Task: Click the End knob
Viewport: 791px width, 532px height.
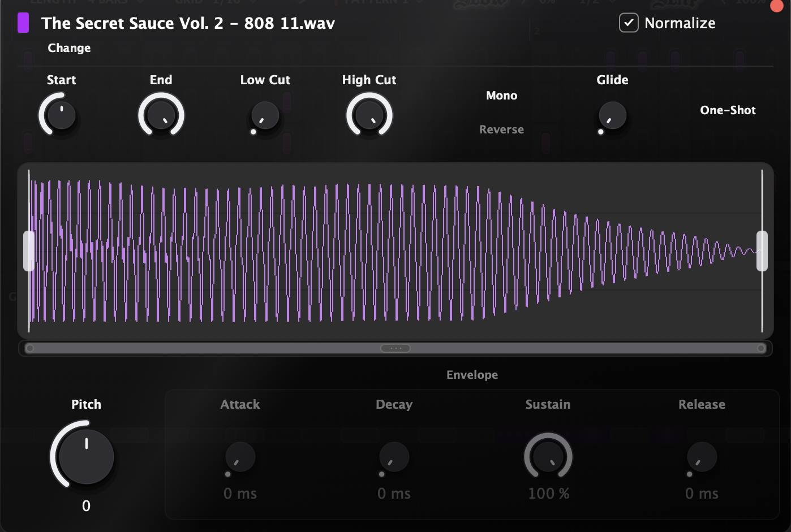Action: 161,115
